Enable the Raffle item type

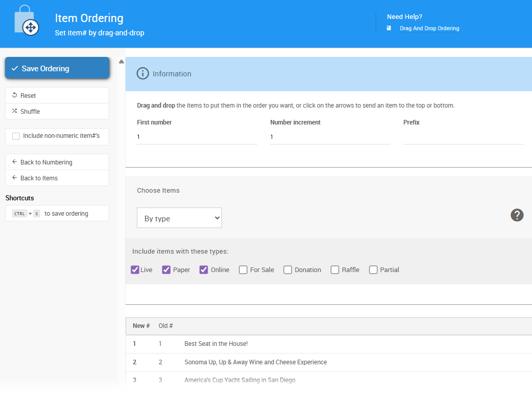coord(335,270)
